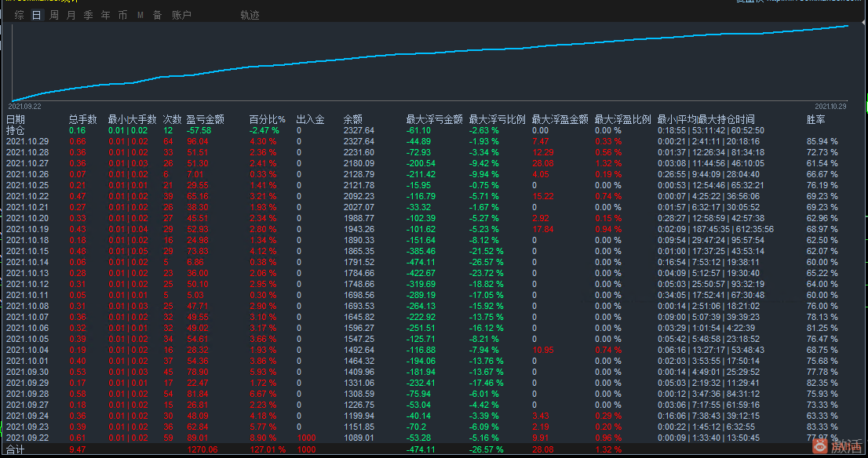Click the 最大浮盈比例 column header
868x458 pixels.
pyautogui.click(x=623, y=119)
